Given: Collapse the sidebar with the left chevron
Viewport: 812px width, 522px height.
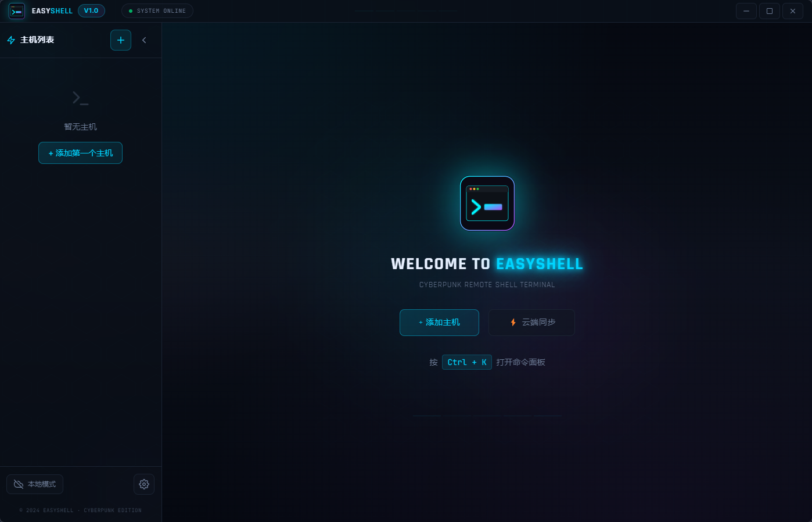Looking at the screenshot, I should pyautogui.click(x=144, y=40).
